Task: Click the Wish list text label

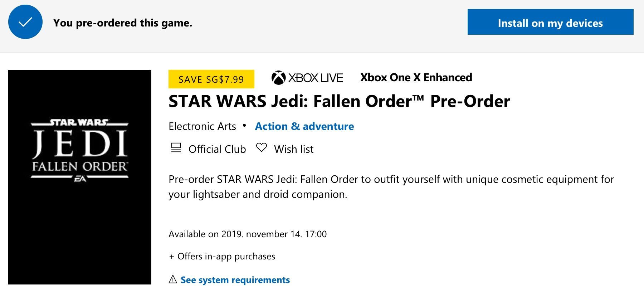Action: 294,149
